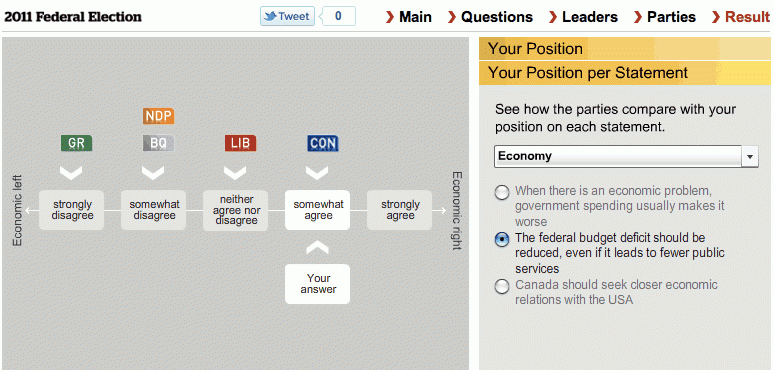Select the grey BQ party badge
The height and width of the screenshot is (370, 774).
(x=158, y=143)
